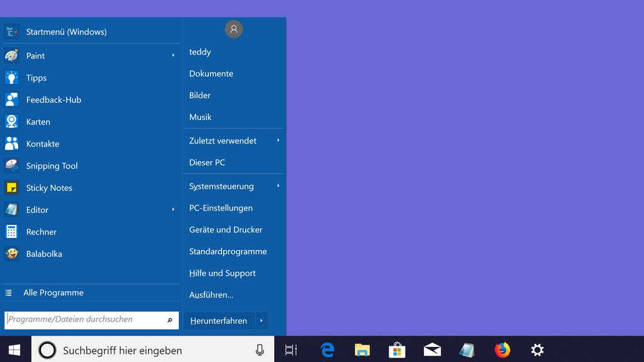Open Paint from the Start menu

[36, 55]
